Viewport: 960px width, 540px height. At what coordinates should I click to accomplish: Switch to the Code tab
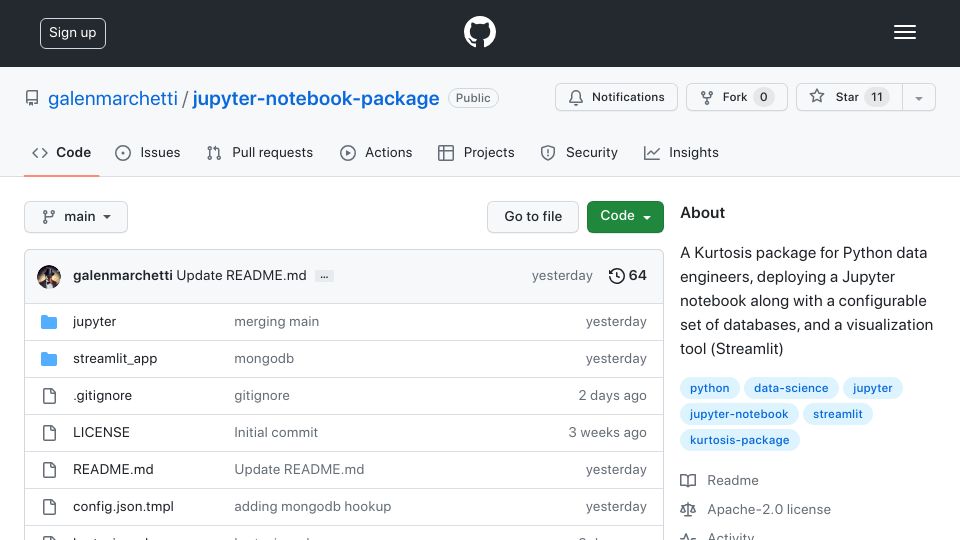61,152
